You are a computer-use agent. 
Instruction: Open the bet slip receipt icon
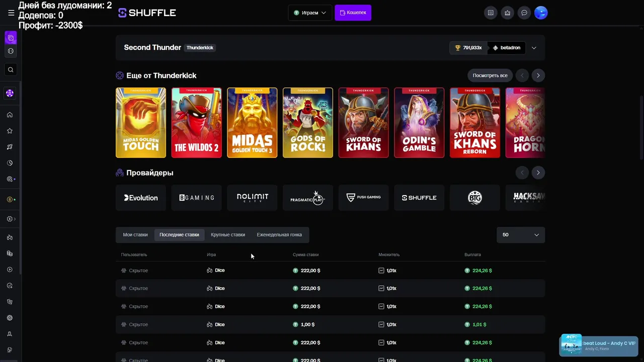coord(491,13)
